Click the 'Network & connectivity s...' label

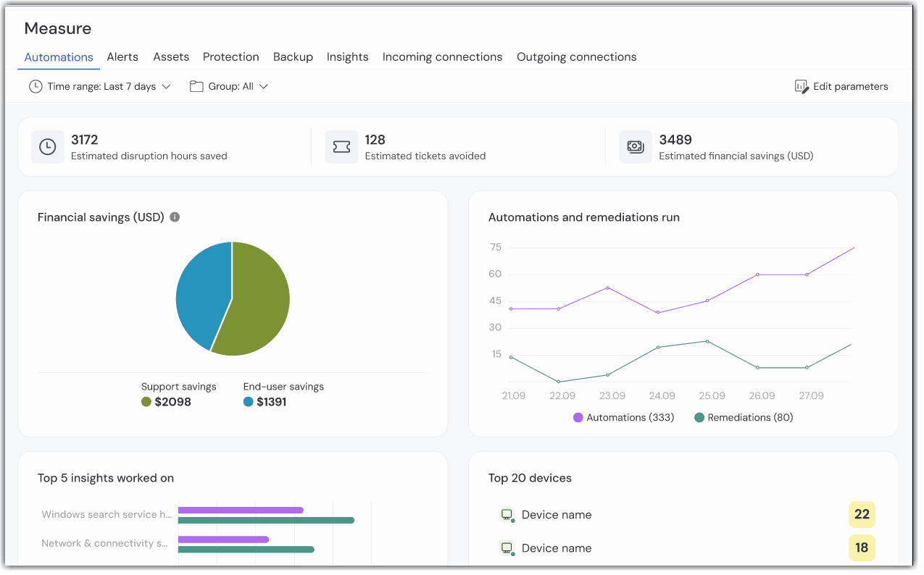[105, 544]
